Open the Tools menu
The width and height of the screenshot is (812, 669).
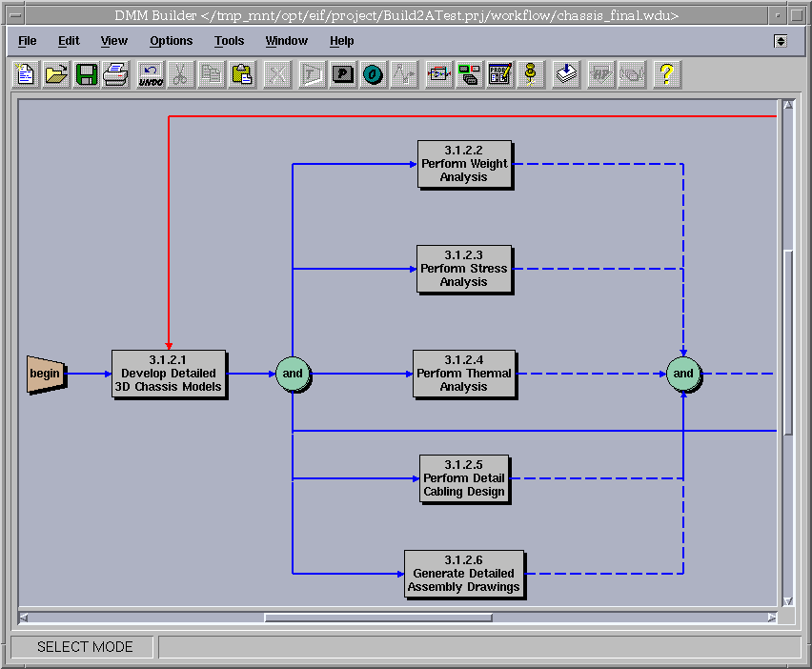click(x=229, y=41)
